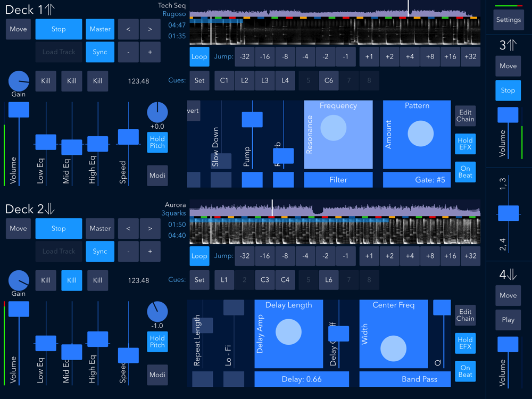Increase Deck 2 tempo with plus button
Viewport: 532px width, 399px height.
coord(150,252)
